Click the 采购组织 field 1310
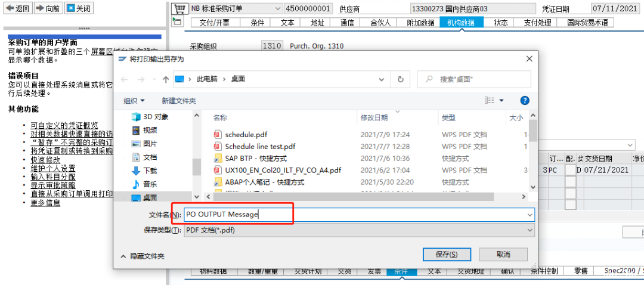Viewport: 644px width, 285px height. click(271, 46)
